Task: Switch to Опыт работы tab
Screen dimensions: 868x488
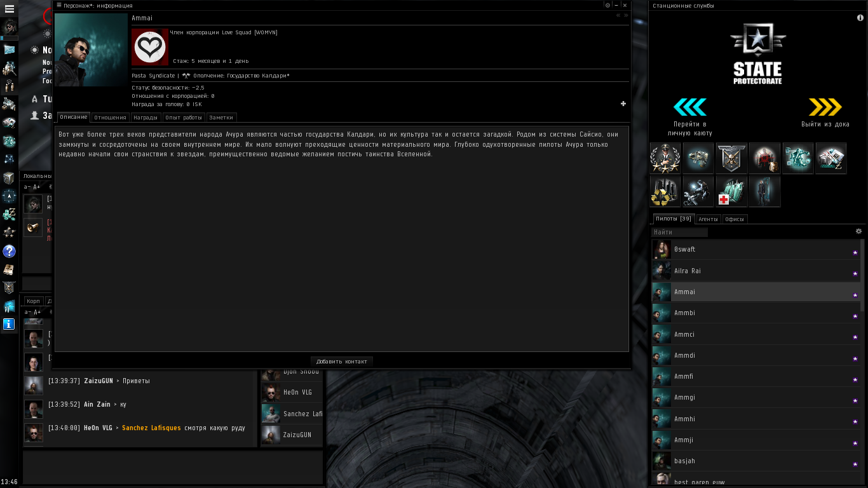Action: [184, 118]
